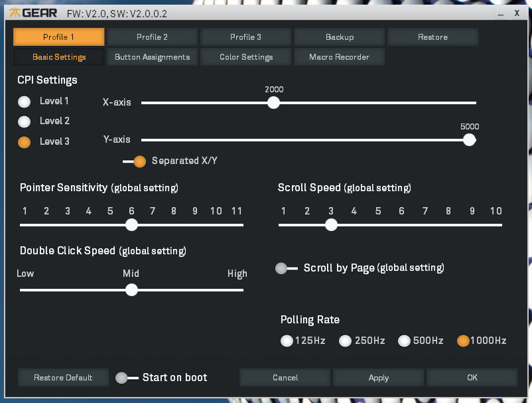Screen dimensions: 532x403
Task: Select CPI Level 2 radio button
Action: pyautogui.click(x=24, y=121)
